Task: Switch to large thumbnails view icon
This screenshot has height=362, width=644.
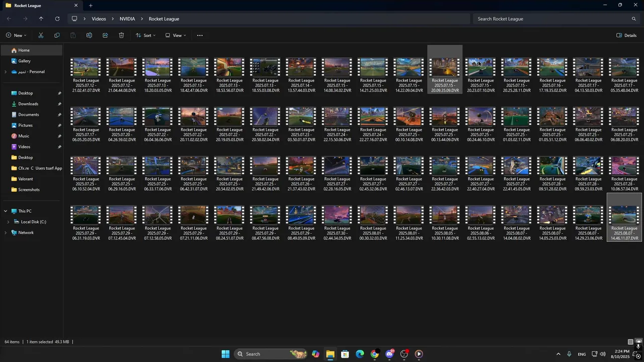Action: (x=638, y=342)
